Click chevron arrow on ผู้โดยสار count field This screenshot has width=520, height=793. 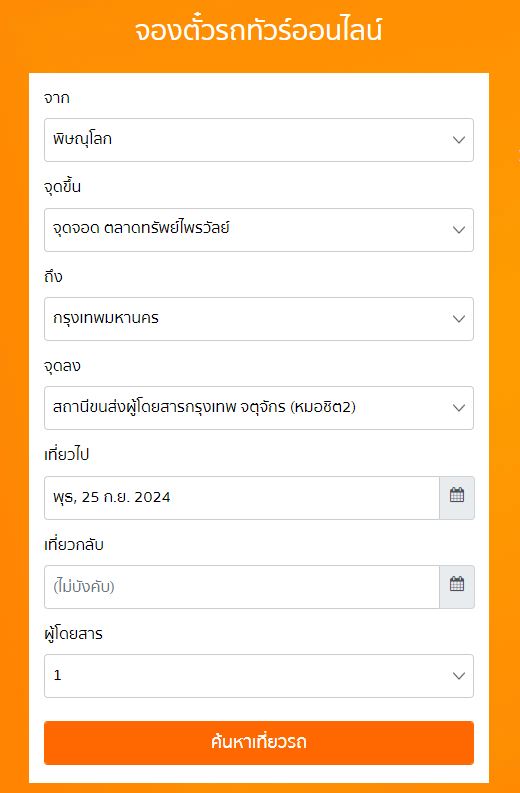point(459,676)
